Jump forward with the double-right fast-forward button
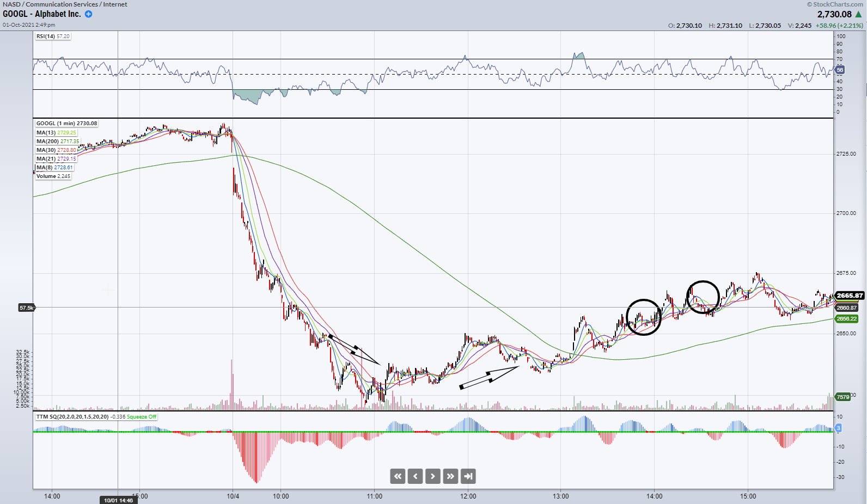 pyautogui.click(x=450, y=476)
